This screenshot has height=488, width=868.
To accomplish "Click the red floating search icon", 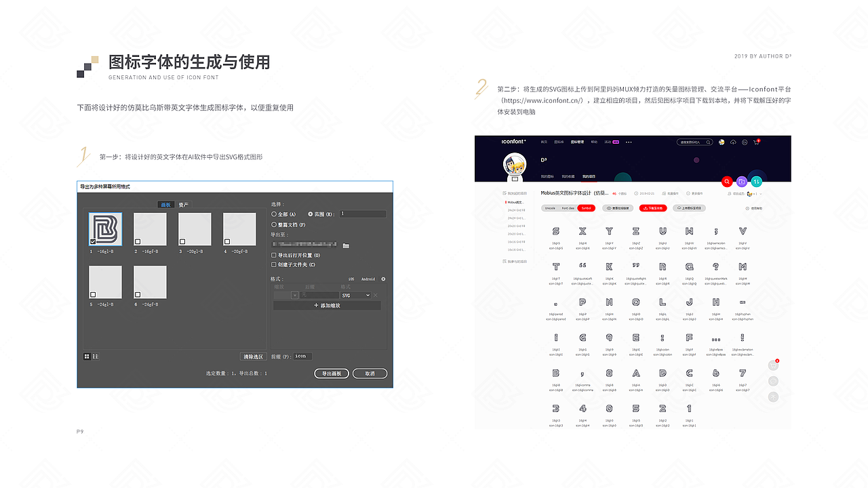I will (x=726, y=181).
